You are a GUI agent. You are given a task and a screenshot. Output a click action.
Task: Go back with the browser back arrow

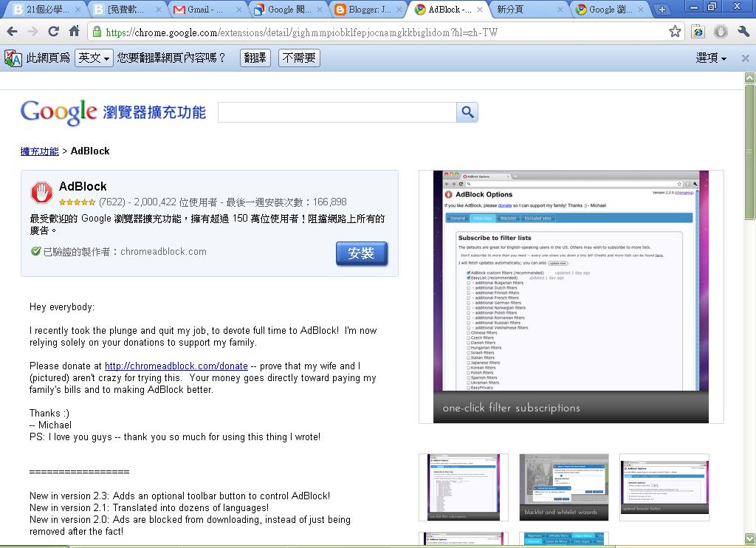[x=13, y=32]
